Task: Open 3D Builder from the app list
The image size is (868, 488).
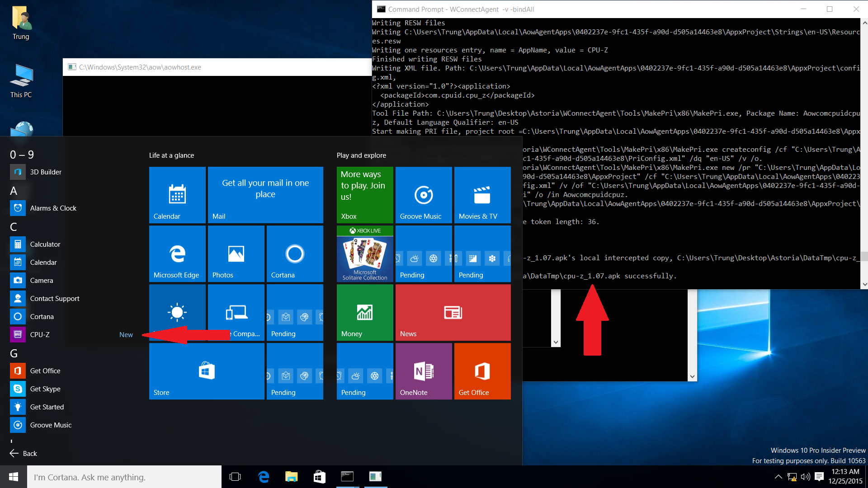Action: [x=72, y=172]
